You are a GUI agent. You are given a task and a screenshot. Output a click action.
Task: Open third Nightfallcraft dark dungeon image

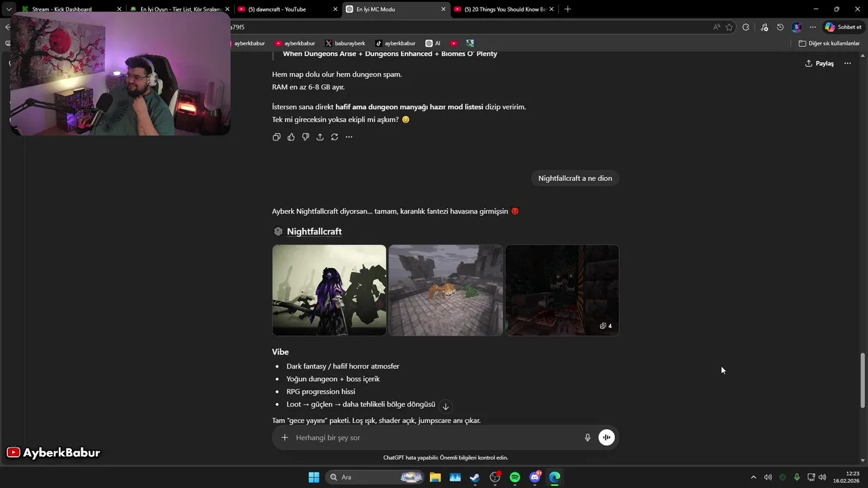coord(562,290)
